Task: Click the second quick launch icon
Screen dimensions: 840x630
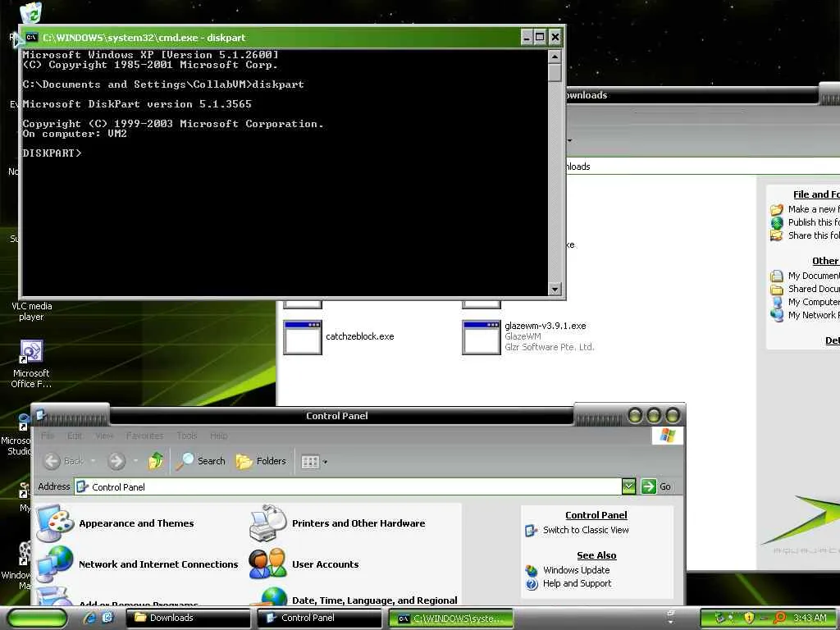Action: tap(107, 618)
